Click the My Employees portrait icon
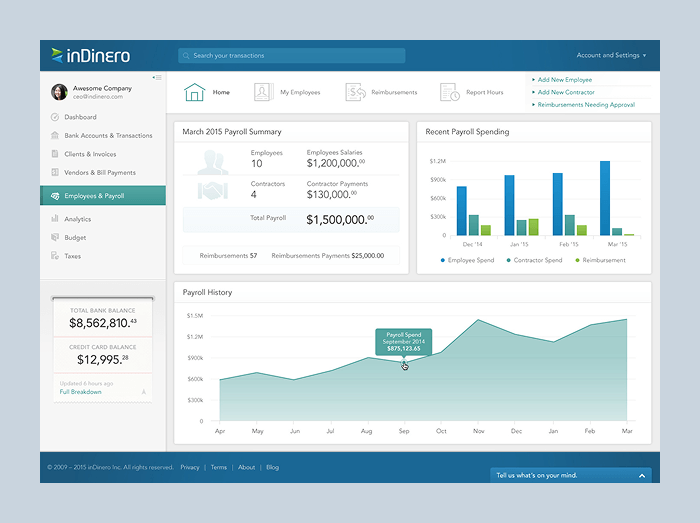This screenshot has width=700, height=523. [263, 92]
